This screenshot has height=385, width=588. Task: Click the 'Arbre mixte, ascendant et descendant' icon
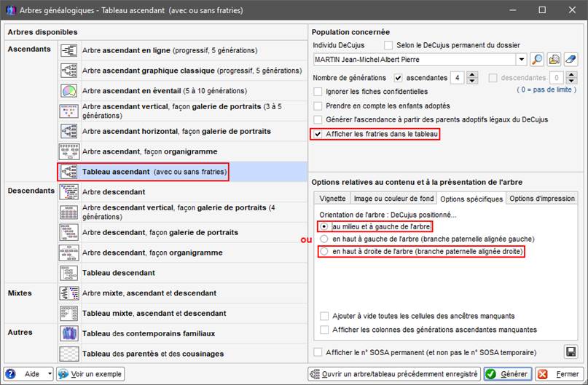pos(69,293)
